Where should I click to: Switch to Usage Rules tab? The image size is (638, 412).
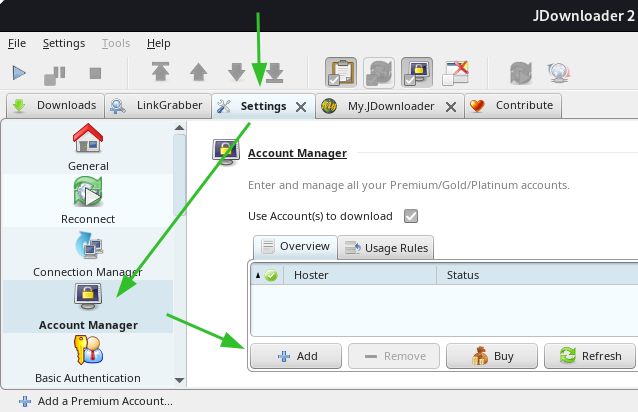coord(385,247)
